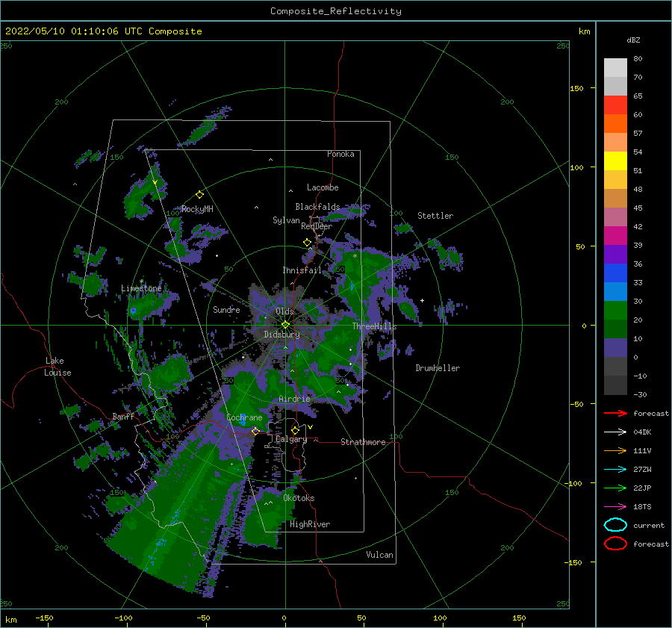The image size is (672, 628).
Task: Click the Blackfalds label
Action: tap(317, 207)
